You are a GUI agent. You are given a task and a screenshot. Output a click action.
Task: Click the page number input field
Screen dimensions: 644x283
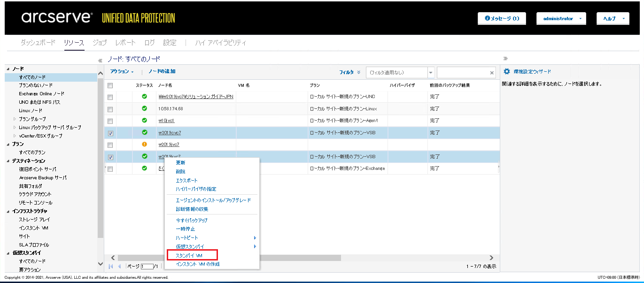pos(147,266)
